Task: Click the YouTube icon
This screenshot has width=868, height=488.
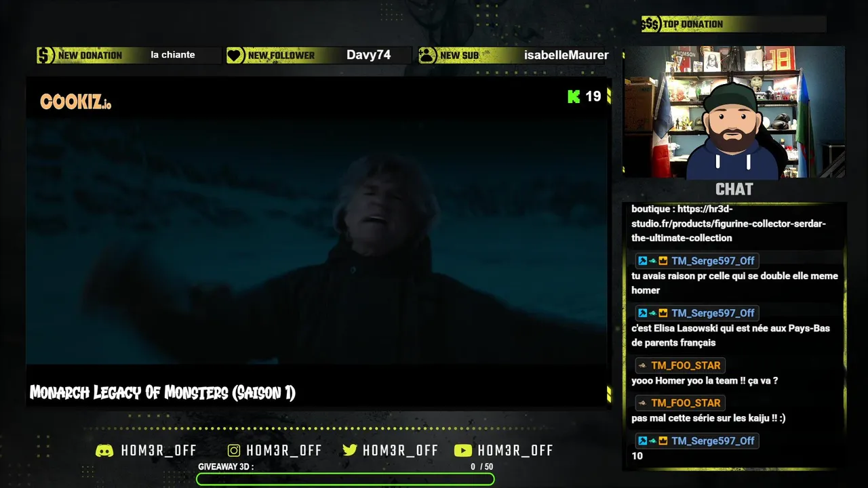Action: point(463,451)
